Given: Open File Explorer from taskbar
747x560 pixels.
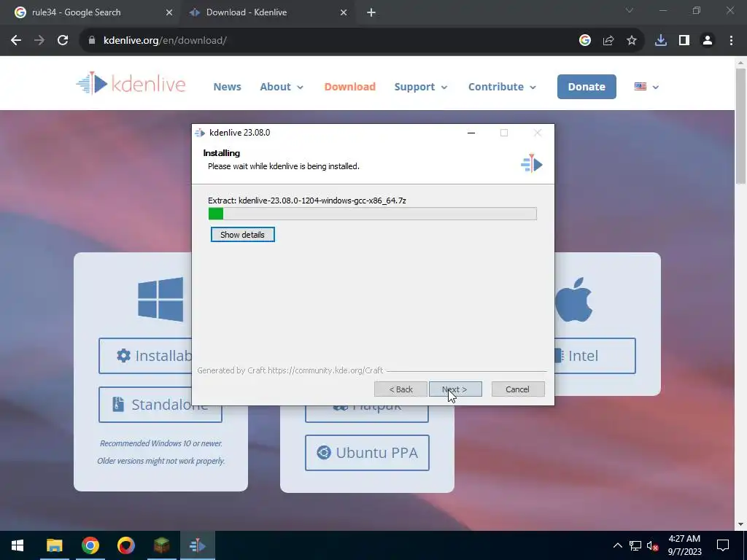Looking at the screenshot, I should 54,545.
